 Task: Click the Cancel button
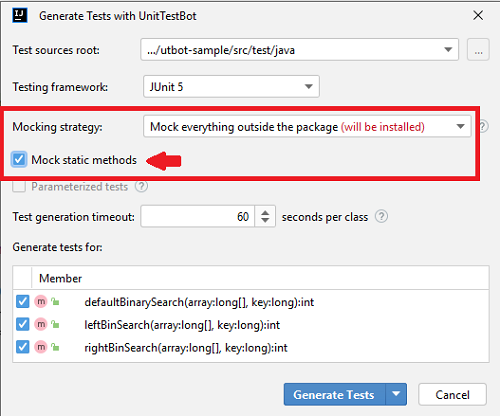[452, 394]
